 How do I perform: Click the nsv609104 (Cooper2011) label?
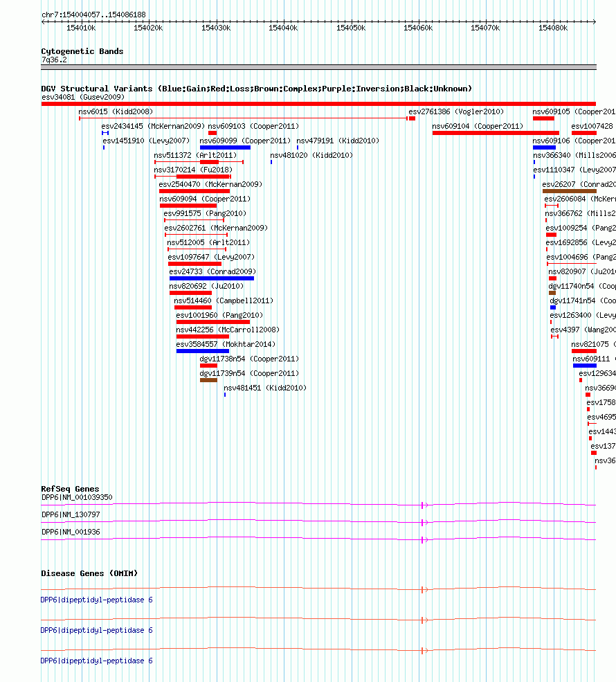click(478, 126)
